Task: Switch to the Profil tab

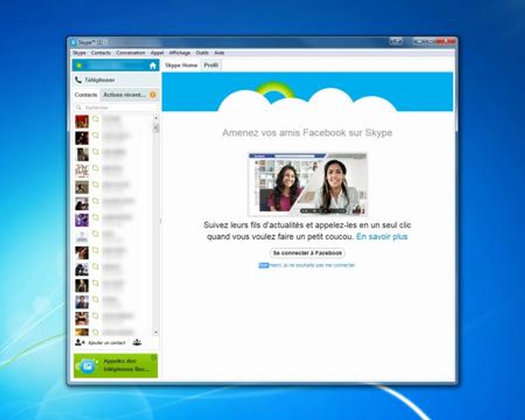Action: [x=211, y=65]
